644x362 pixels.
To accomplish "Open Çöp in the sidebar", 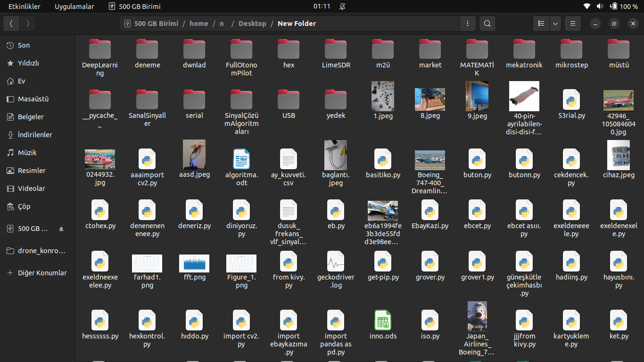I will 37,206.
